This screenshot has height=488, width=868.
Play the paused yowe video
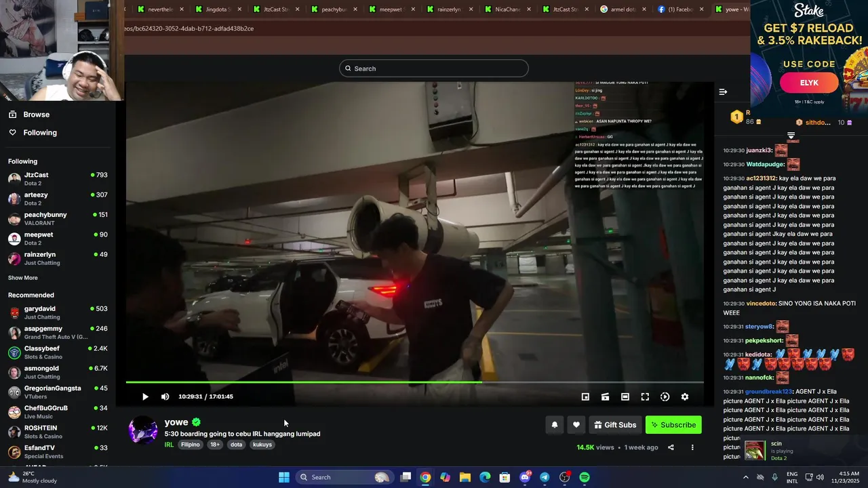coord(145,396)
